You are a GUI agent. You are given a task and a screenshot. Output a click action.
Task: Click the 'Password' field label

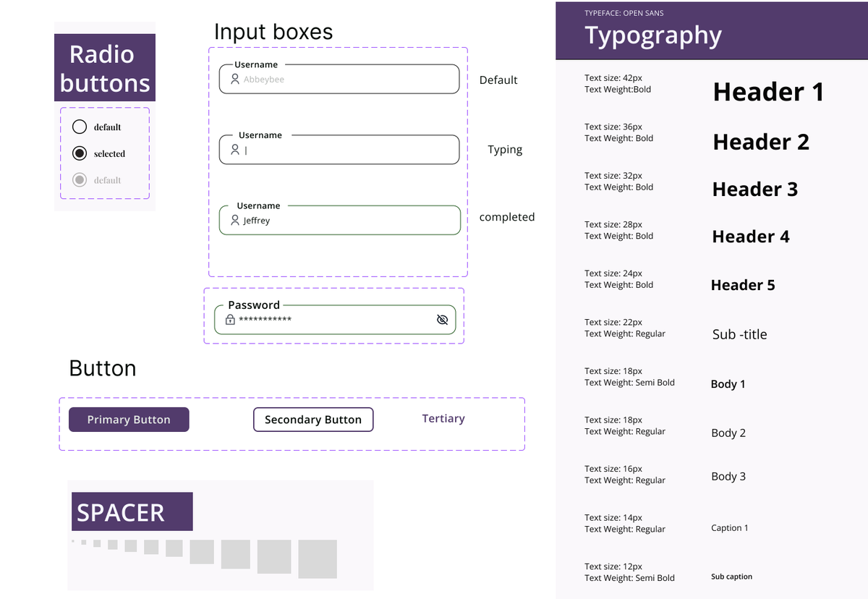[254, 305]
